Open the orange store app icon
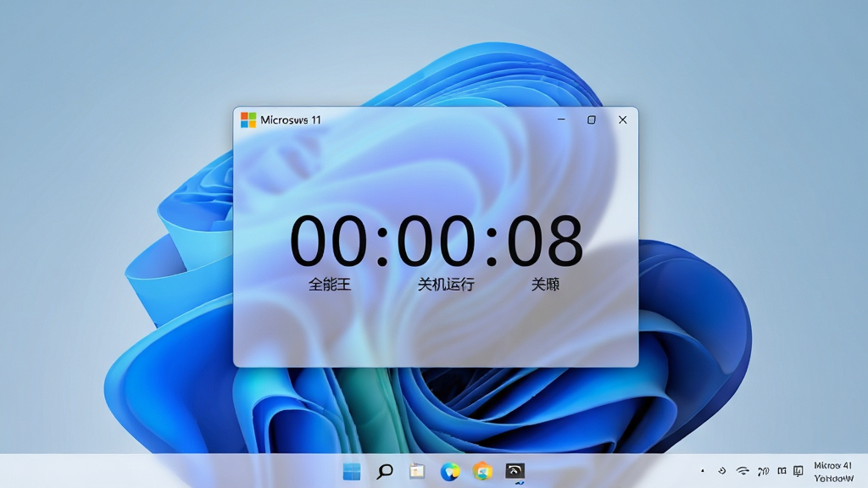 point(482,471)
